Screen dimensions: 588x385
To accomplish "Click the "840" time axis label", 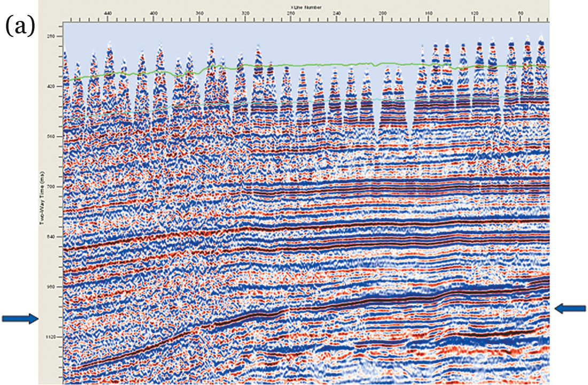I will (50, 237).
